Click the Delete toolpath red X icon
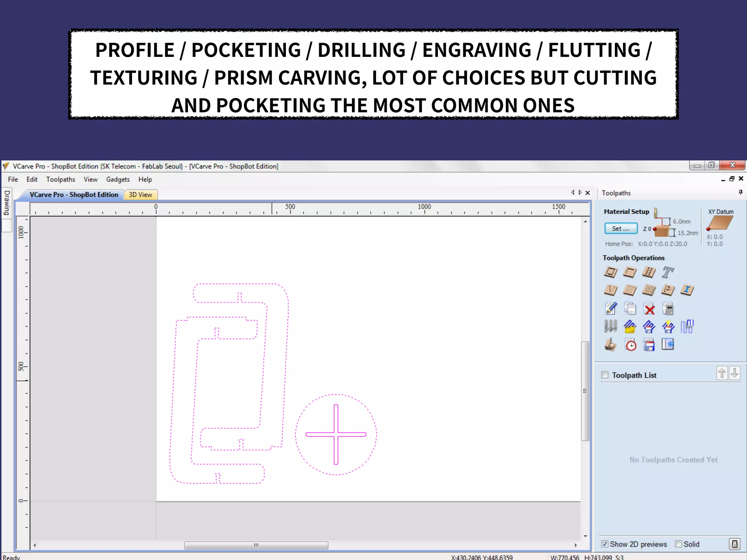This screenshot has height=560, width=747. coord(649,309)
